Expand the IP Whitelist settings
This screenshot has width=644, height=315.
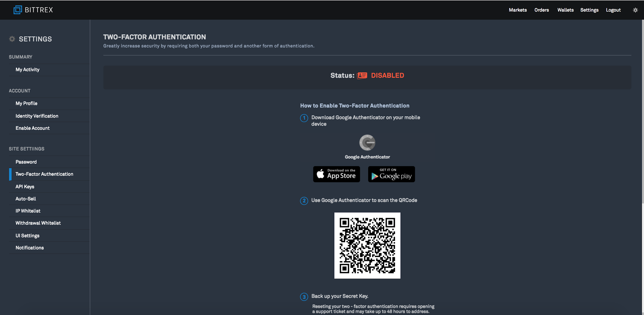pos(28,211)
